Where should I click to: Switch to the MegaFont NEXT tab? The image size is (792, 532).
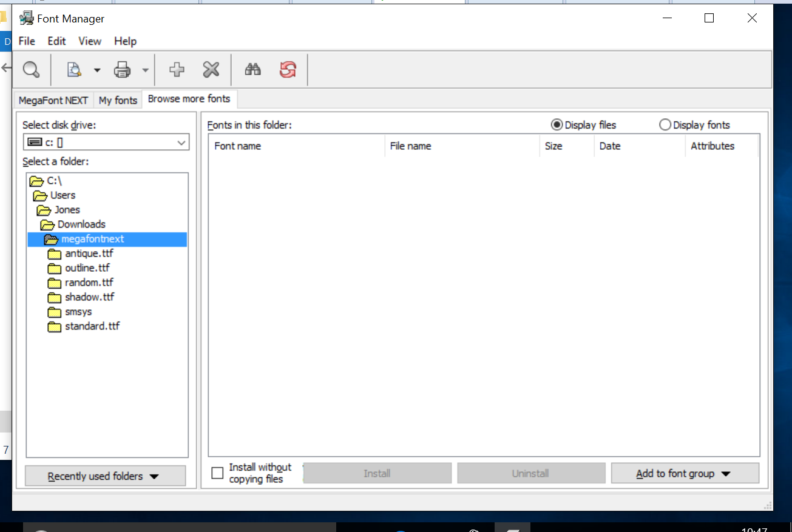(53, 100)
